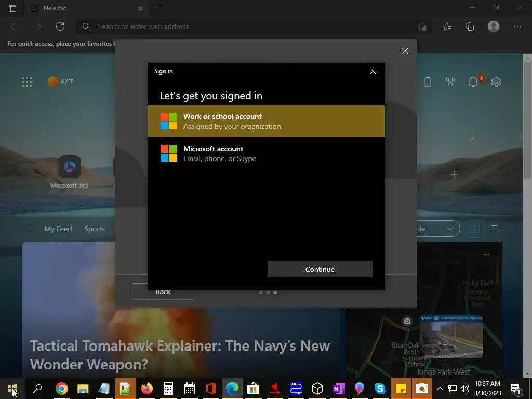
Task: Close the Sign in dialog
Action: tap(373, 71)
